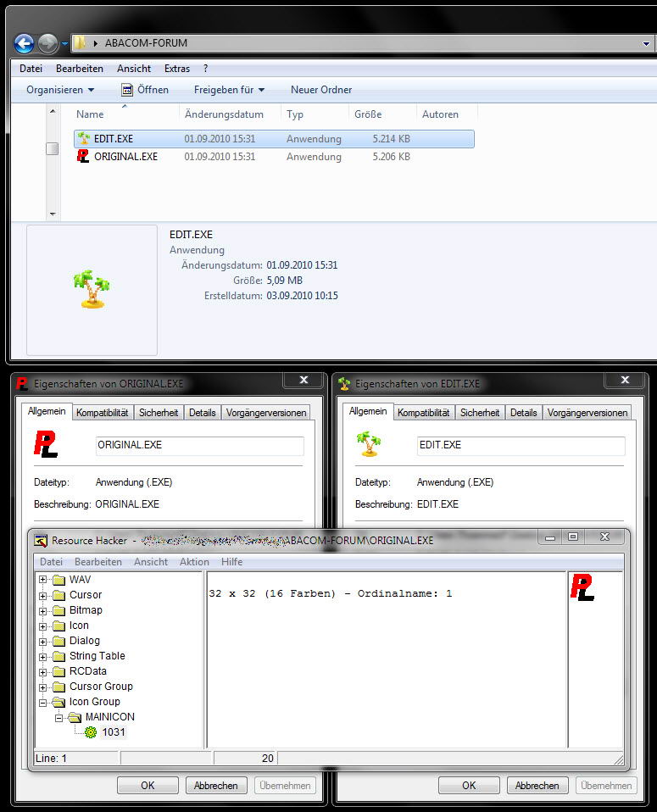Open the Datei menu in Explorer
The height and width of the screenshot is (812, 657).
31,69
